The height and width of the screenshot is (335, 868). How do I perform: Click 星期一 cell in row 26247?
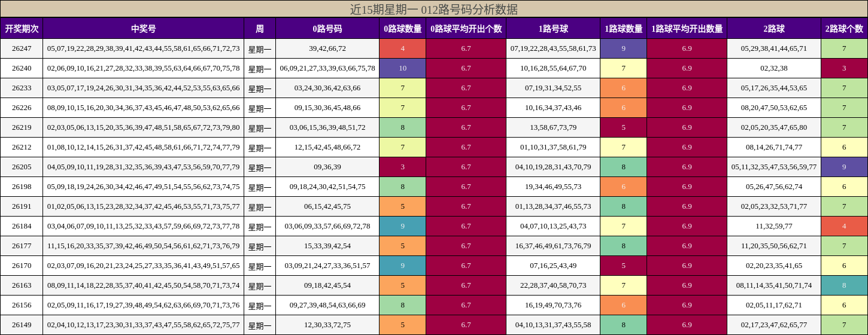[x=260, y=48]
